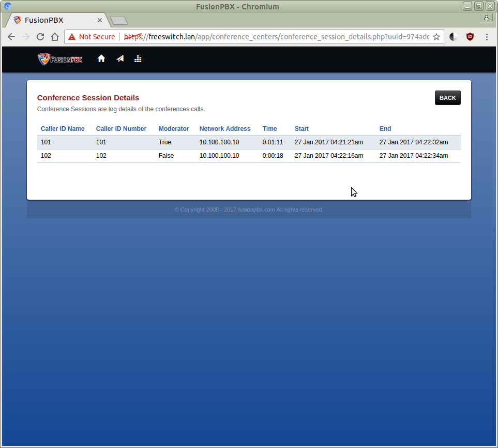498x448 pixels.
Task: Click the FusionPBX logo
Action: pos(60,59)
